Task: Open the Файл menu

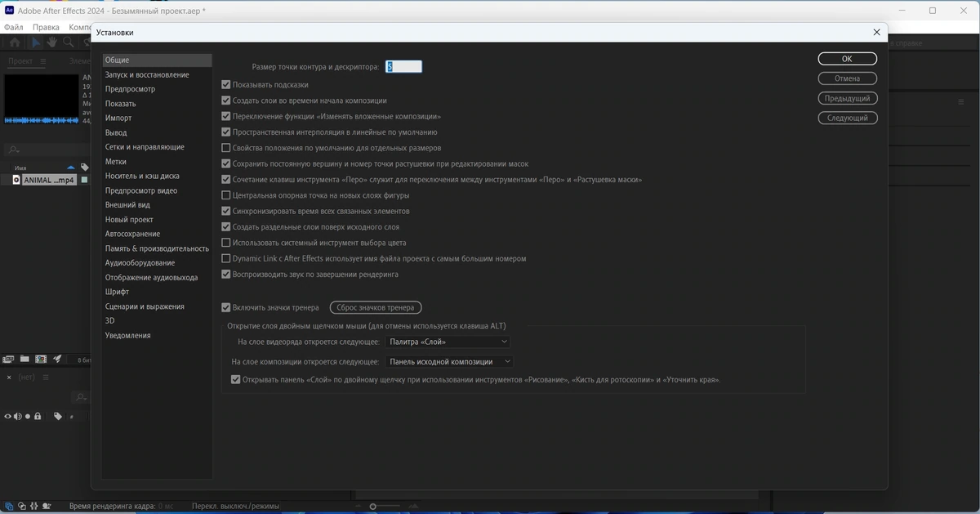Action: point(13,27)
